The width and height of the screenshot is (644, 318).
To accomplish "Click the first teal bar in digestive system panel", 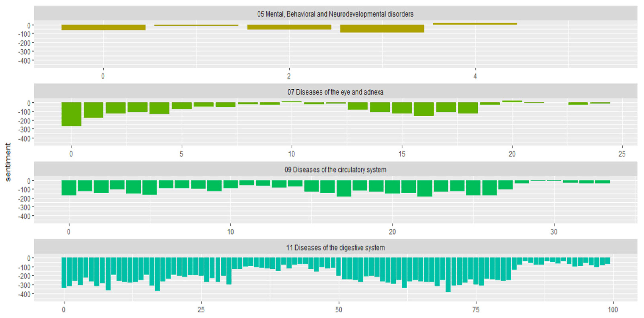I will click(x=64, y=272).
